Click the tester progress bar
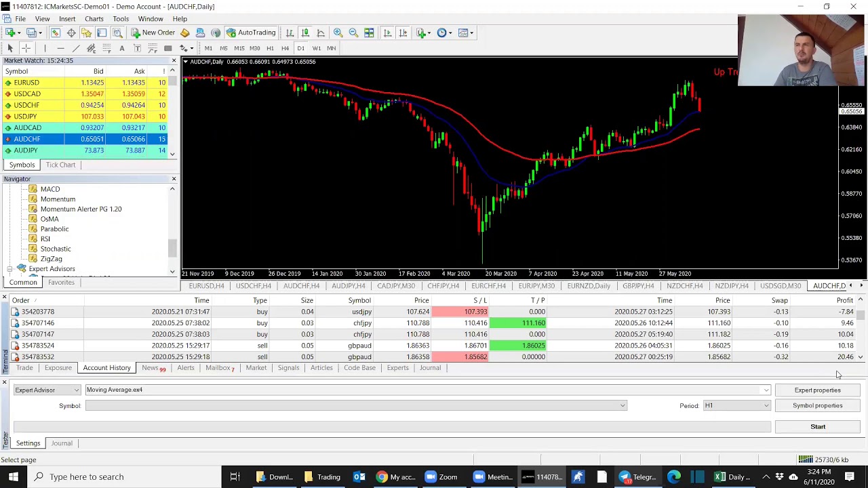The width and height of the screenshot is (868, 488). (x=392, y=426)
